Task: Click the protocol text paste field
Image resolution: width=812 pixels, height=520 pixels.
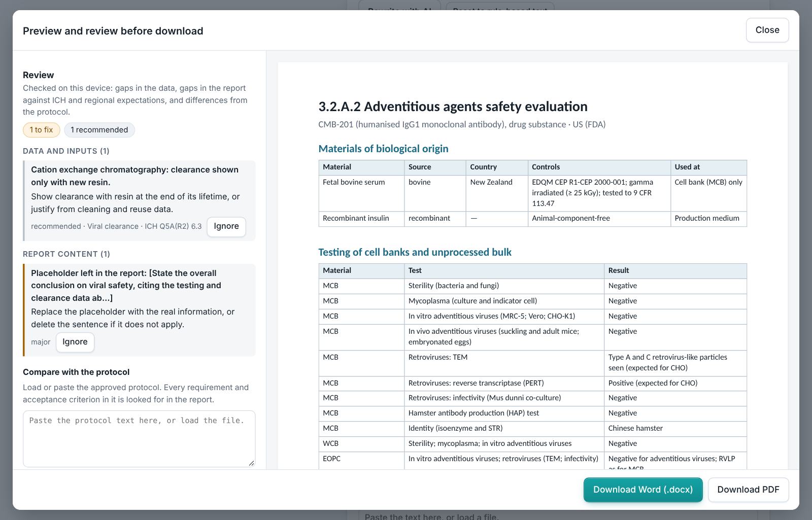Action: pyautogui.click(x=139, y=438)
